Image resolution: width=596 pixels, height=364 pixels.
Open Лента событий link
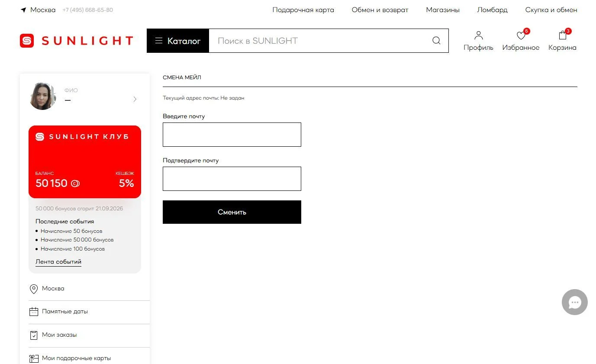pyautogui.click(x=58, y=261)
